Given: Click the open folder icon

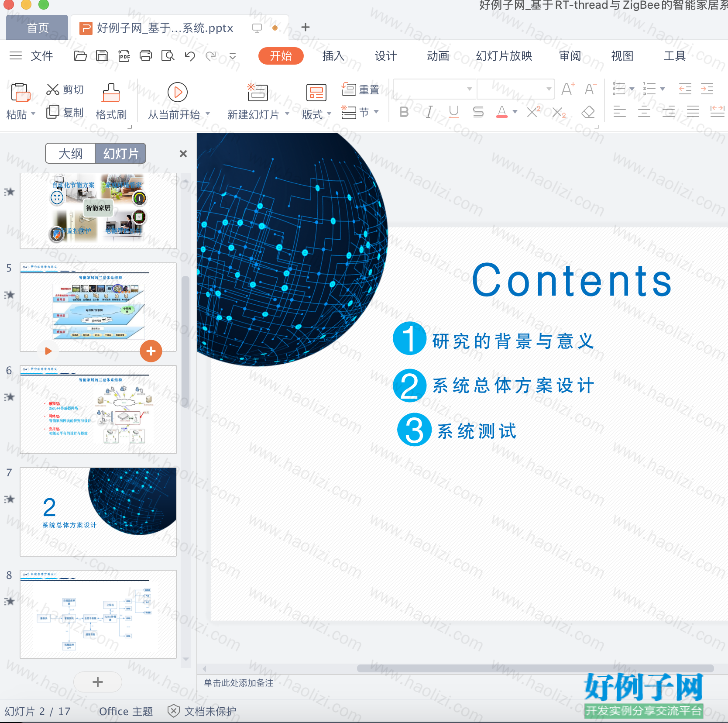Looking at the screenshot, I should [x=80, y=55].
